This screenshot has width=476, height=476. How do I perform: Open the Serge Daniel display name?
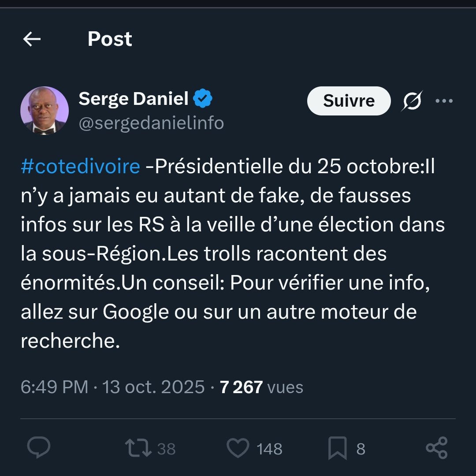[x=134, y=99]
